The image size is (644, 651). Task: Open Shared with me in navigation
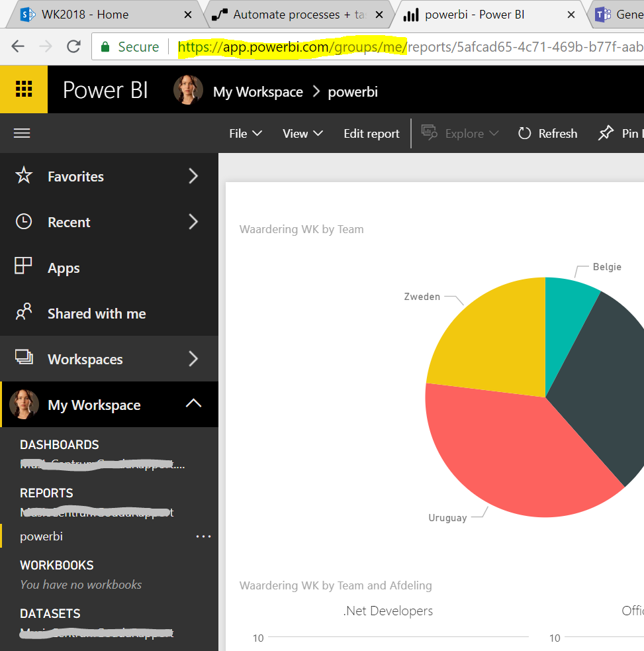pyautogui.click(x=97, y=313)
